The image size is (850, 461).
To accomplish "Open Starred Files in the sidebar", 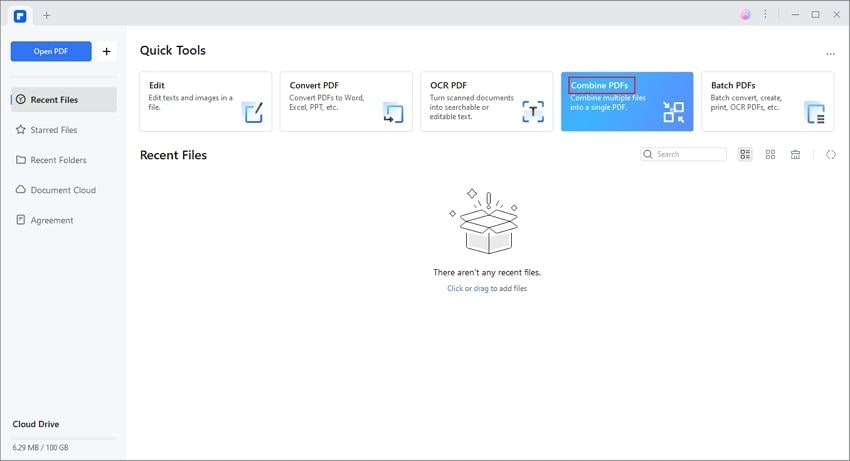I will pyautogui.click(x=64, y=130).
